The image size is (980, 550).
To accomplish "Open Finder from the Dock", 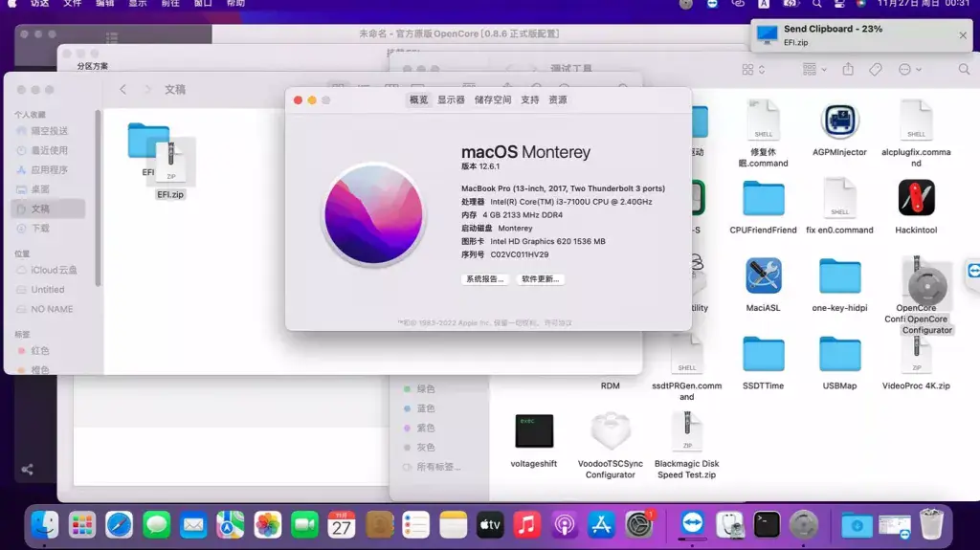I will tap(45, 524).
